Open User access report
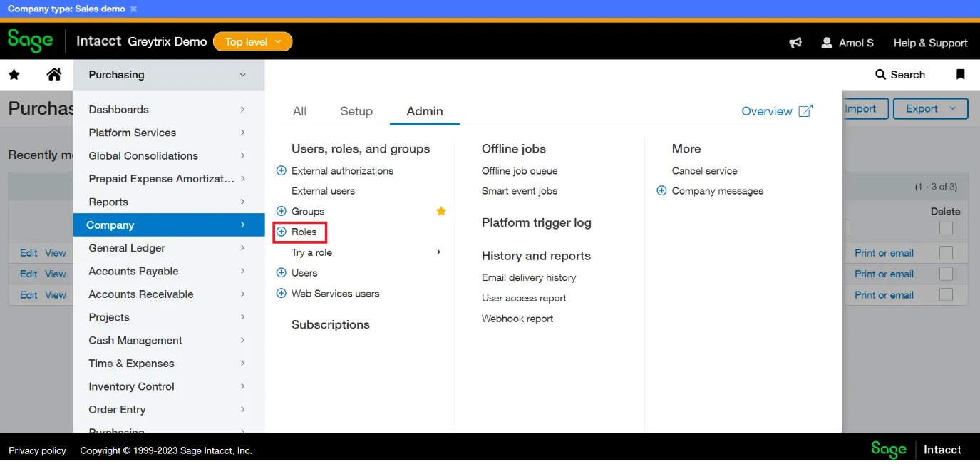 click(524, 298)
